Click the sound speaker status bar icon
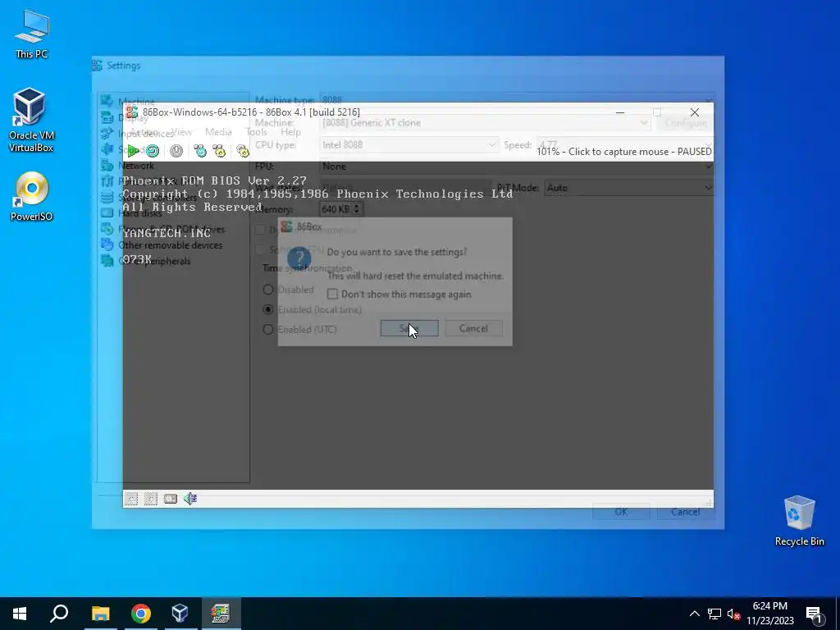This screenshot has width=840, height=630. (x=190, y=499)
